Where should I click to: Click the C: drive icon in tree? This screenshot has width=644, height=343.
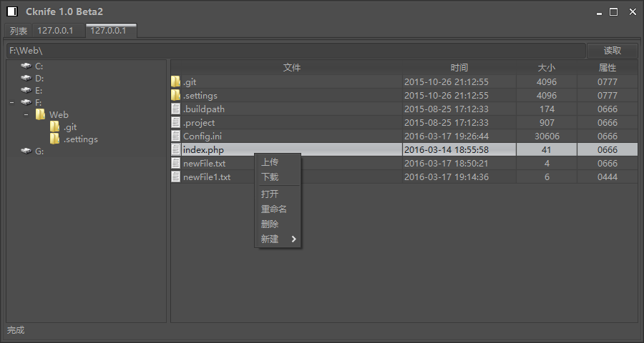[x=26, y=66]
